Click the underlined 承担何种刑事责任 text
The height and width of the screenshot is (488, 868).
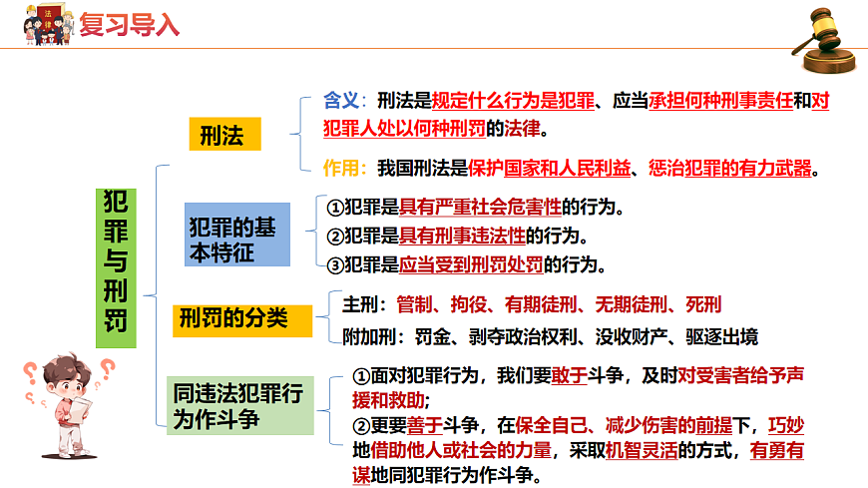coord(720,101)
